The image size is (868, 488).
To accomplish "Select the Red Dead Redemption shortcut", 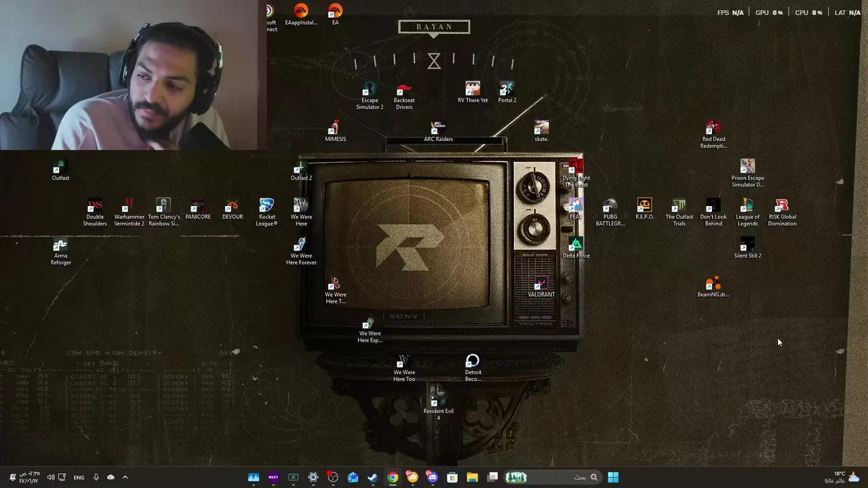I will [713, 135].
